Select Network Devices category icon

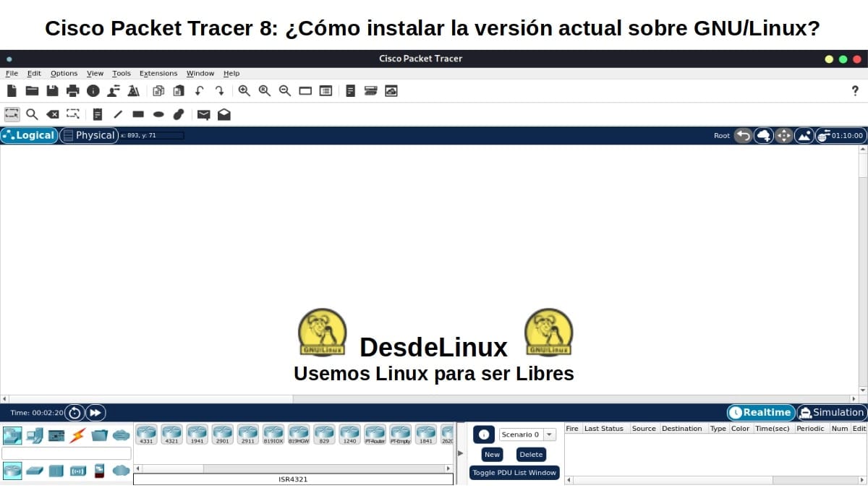tap(12, 435)
